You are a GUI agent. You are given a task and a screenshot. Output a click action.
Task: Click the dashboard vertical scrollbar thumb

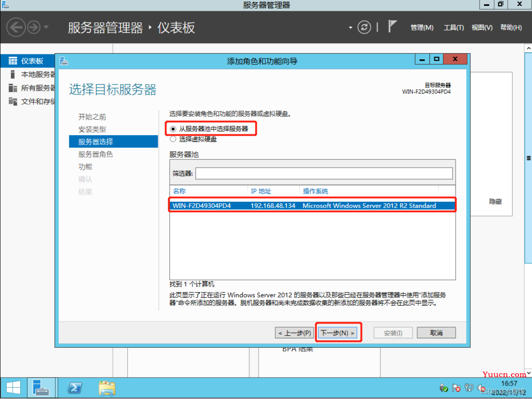[x=528, y=158]
